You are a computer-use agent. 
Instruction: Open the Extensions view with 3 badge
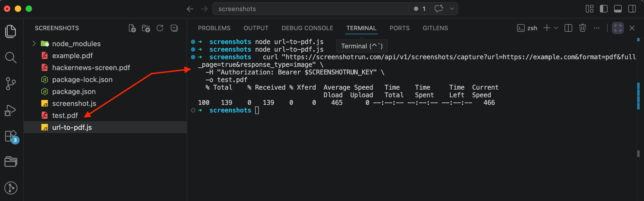coord(12,137)
